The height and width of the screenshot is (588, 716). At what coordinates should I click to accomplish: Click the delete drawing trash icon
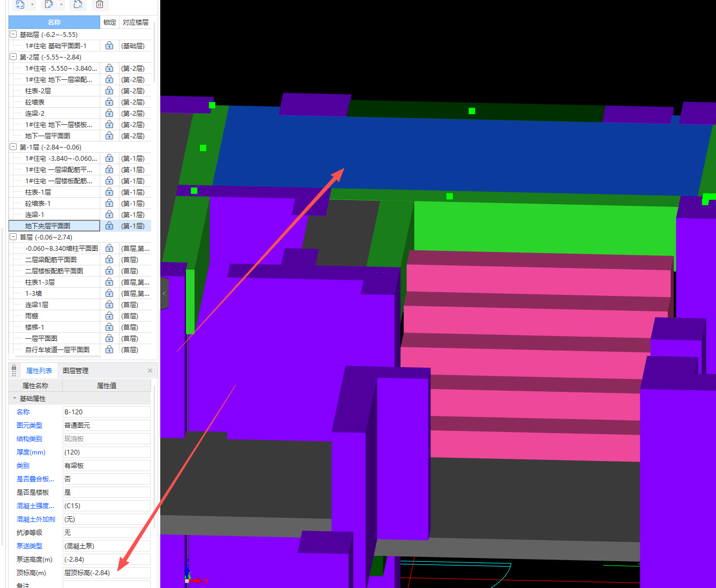tap(100, 4)
